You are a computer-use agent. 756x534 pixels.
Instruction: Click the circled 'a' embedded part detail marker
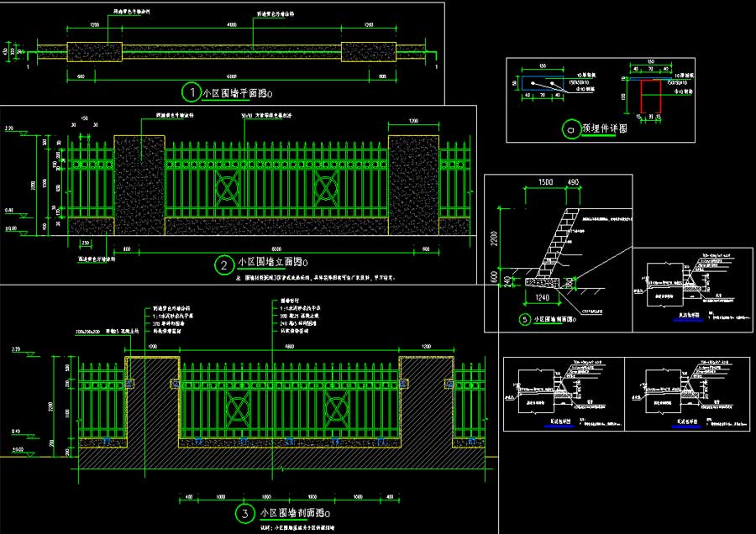571,130
